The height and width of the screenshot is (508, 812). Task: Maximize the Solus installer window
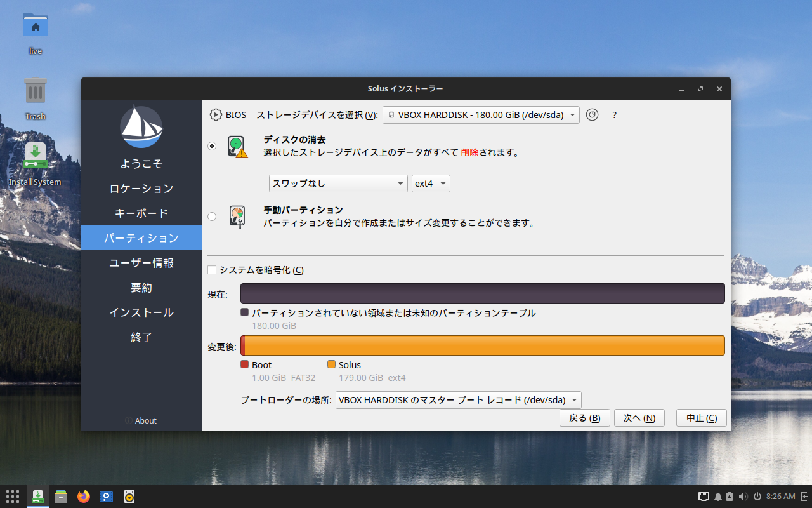700,89
